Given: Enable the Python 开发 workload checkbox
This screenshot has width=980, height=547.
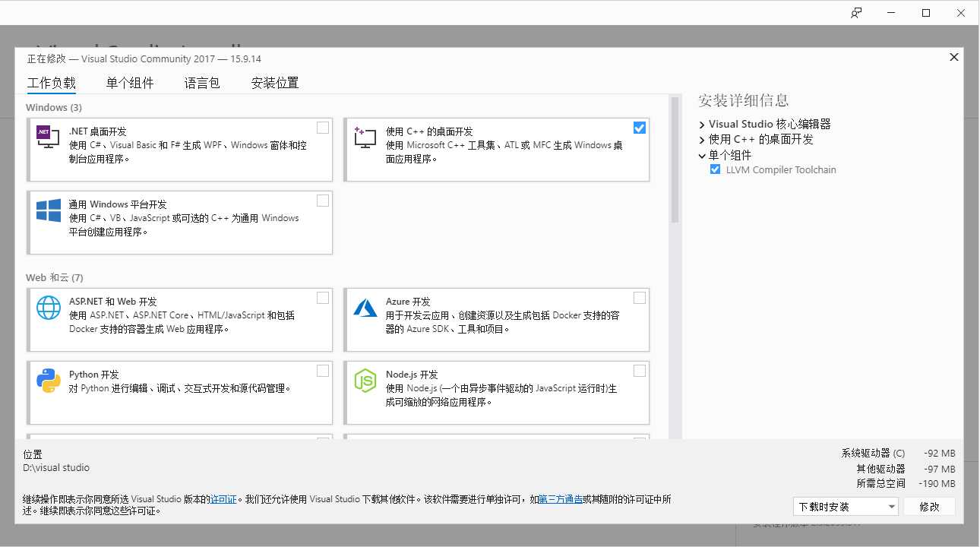Looking at the screenshot, I should pyautogui.click(x=323, y=371).
